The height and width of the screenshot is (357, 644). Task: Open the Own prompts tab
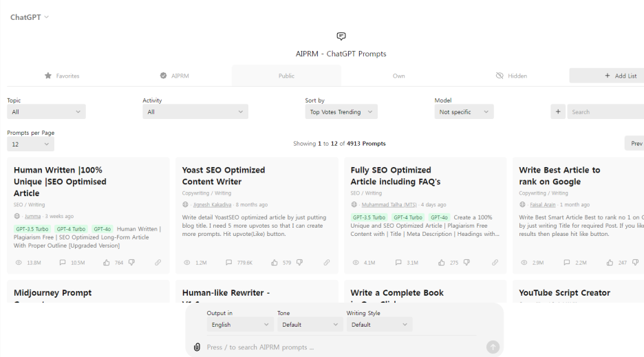pos(399,76)
